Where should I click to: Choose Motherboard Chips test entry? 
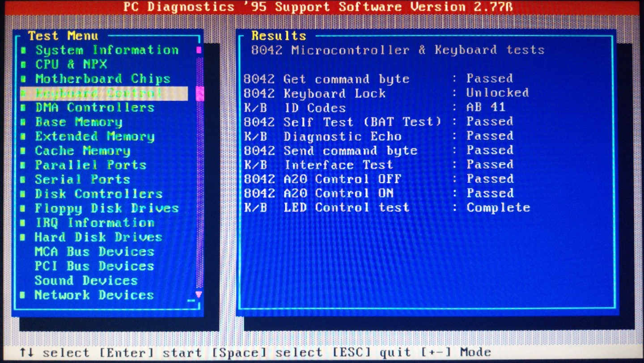pyautogui.click(x=103, y=79)
